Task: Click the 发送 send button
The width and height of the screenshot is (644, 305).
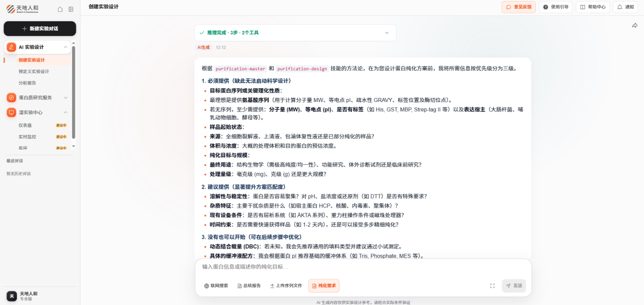Action: 514,286
